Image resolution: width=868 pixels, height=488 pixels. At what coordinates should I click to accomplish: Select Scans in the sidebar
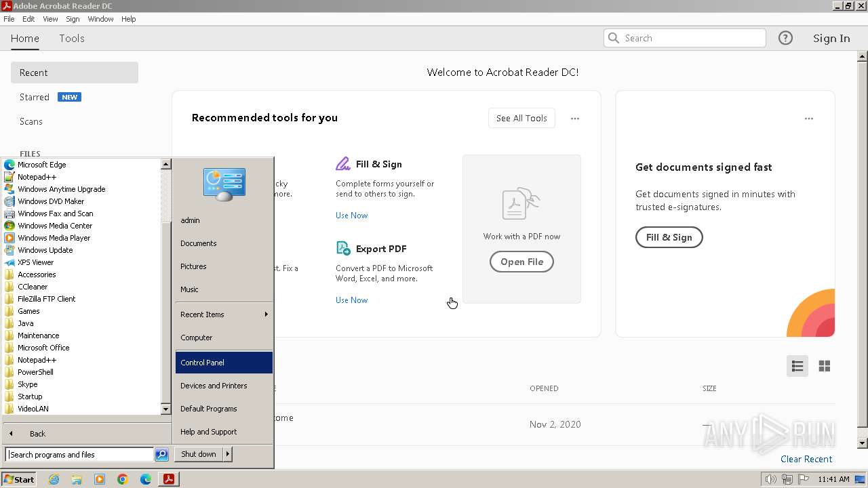[x=31, y=121]
